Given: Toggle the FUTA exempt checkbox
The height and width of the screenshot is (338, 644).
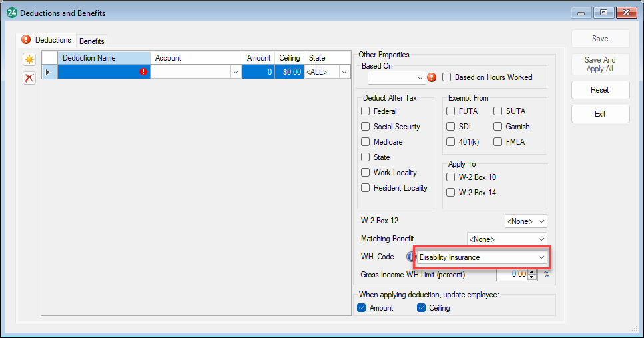Looking at the screenshot, I should (451, 111).
